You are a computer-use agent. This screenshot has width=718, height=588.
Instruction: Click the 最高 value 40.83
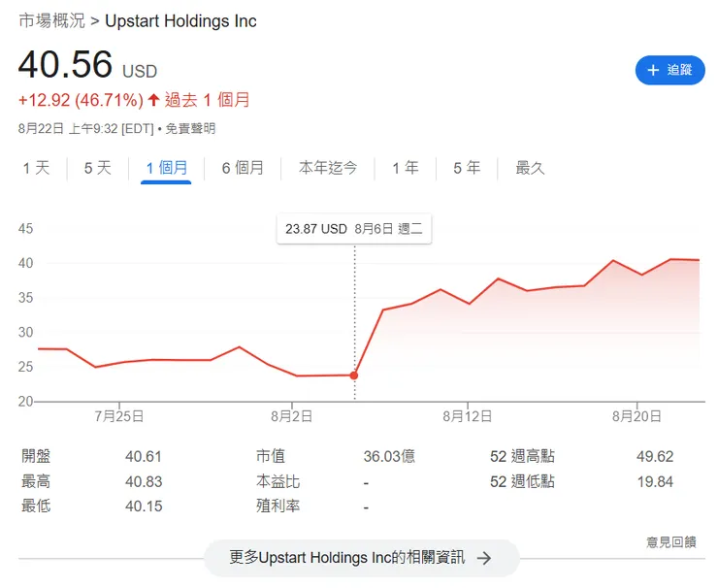(x=144, y=482)
